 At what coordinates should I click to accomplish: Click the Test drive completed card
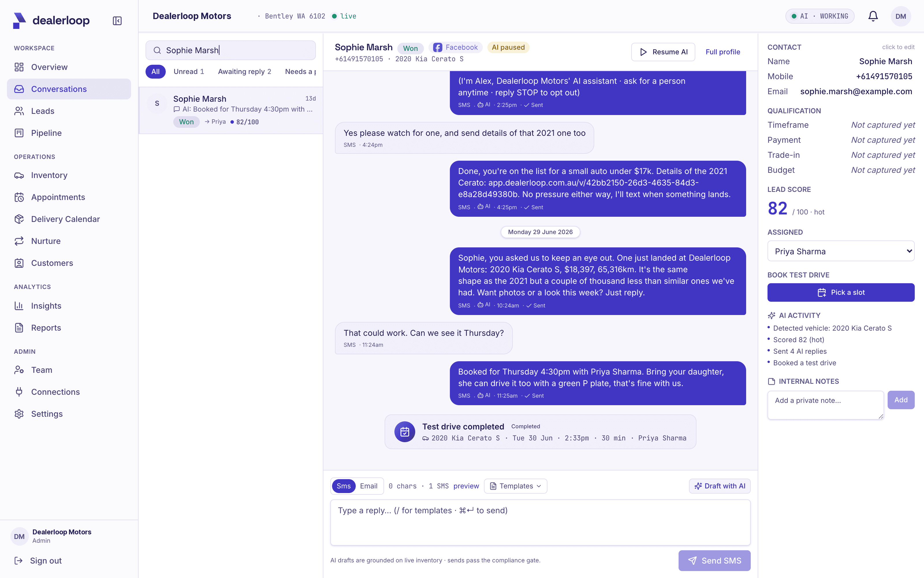point(540,432)
